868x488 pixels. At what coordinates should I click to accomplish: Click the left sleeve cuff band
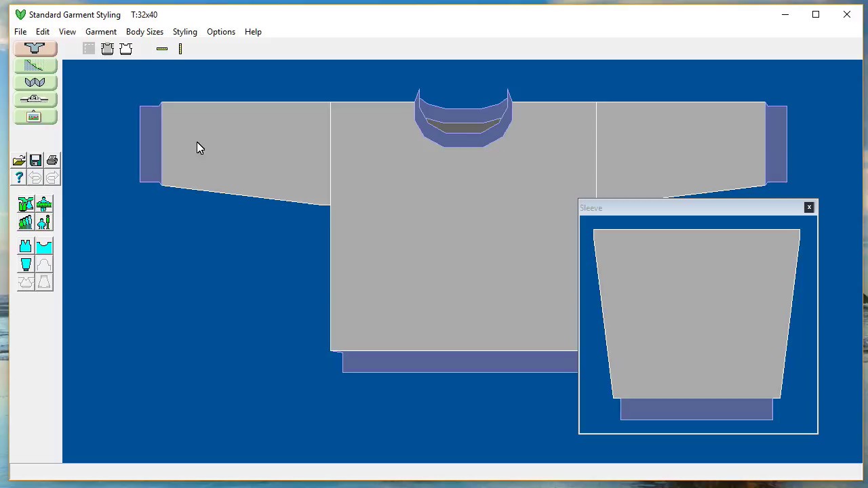151,144
